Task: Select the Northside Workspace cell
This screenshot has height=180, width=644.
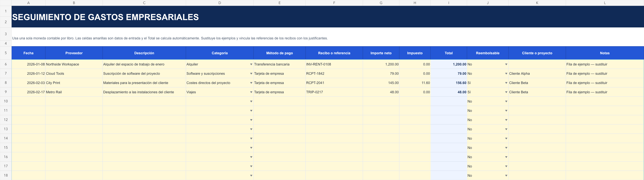Action: tap(74, 64)
